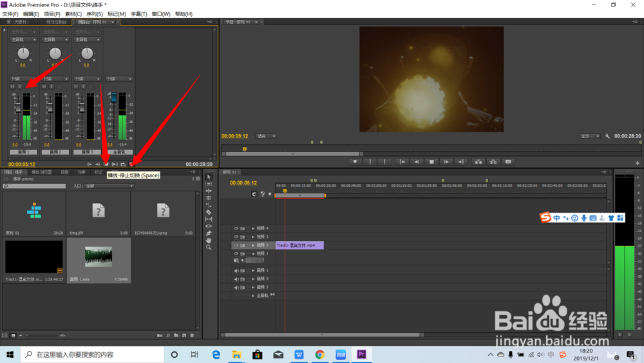Viewport: 644px width, 363px height.
Task: Open the 文件(F) menu
Action: 10,14
